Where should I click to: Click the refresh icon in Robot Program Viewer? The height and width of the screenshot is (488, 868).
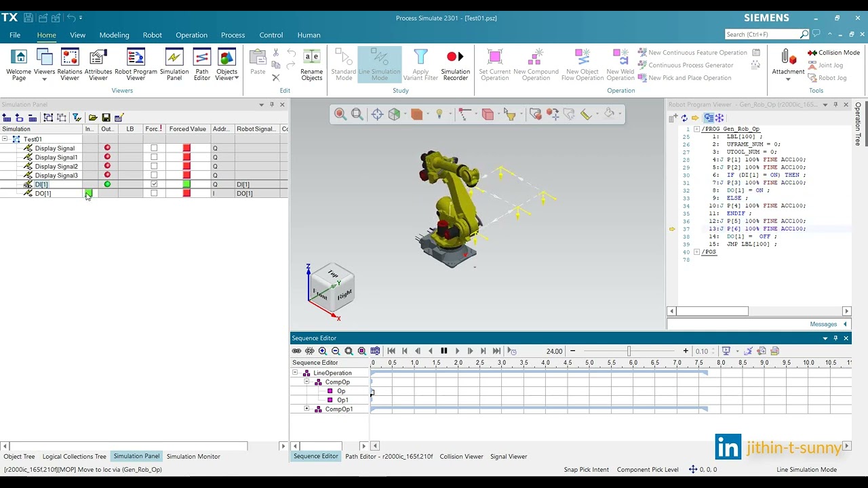[684, 118]
